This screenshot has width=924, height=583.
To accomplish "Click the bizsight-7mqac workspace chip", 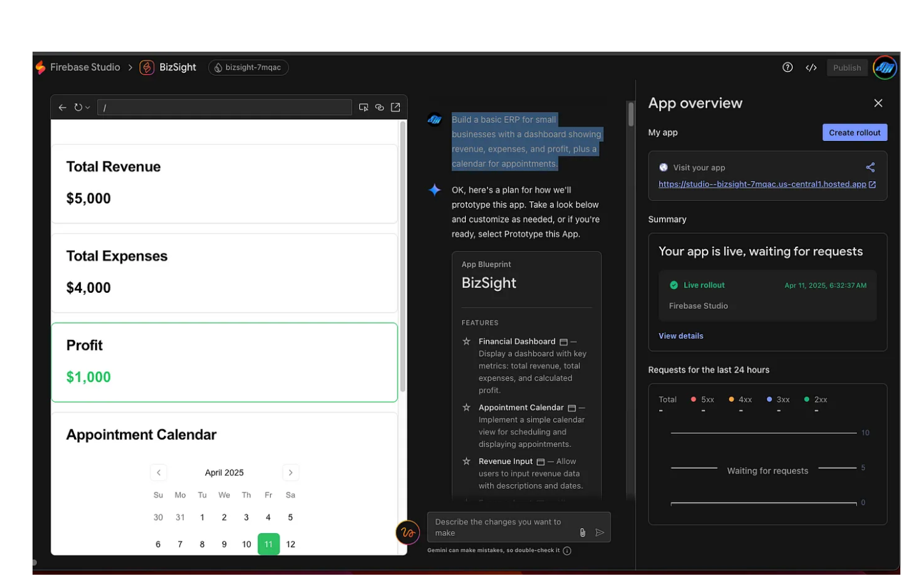I will point(248,68).
